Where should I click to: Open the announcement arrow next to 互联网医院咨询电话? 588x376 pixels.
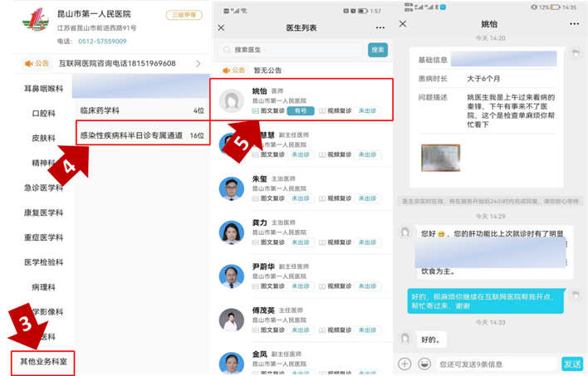pyautogui.click(x=198, y=64)
